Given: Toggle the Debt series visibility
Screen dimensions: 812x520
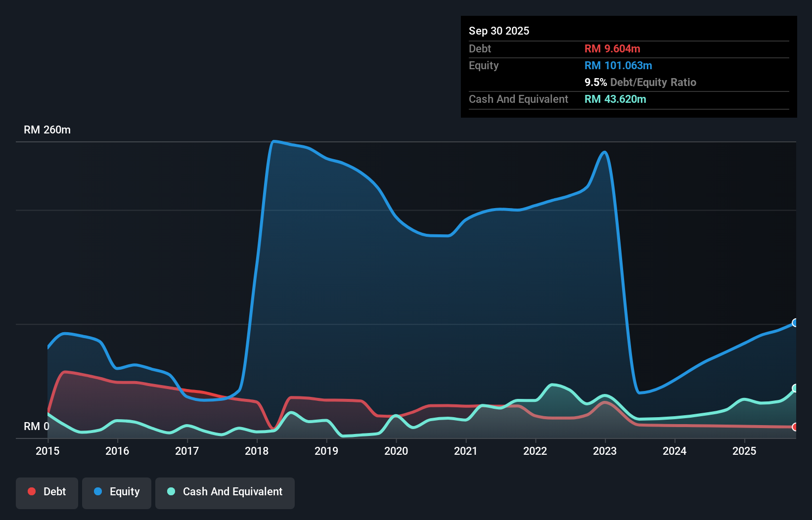Looking at the screenshot, I should point(47,491).
